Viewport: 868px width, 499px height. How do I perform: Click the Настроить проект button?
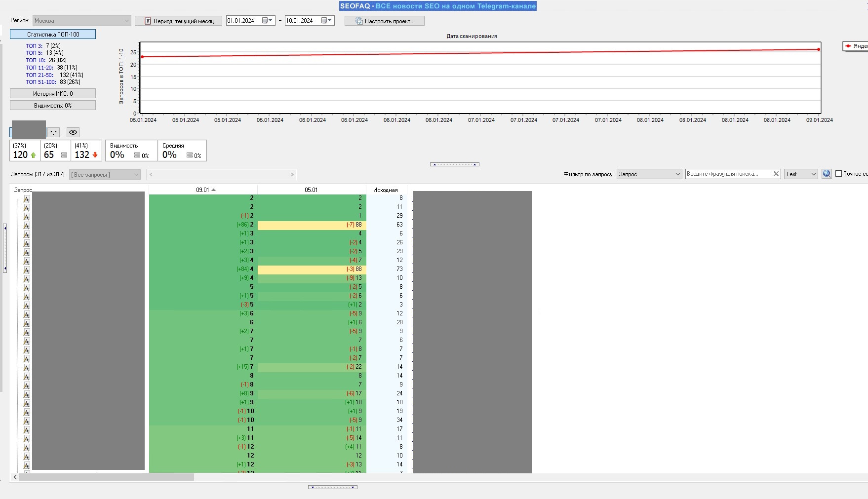[x=384, y=21]
